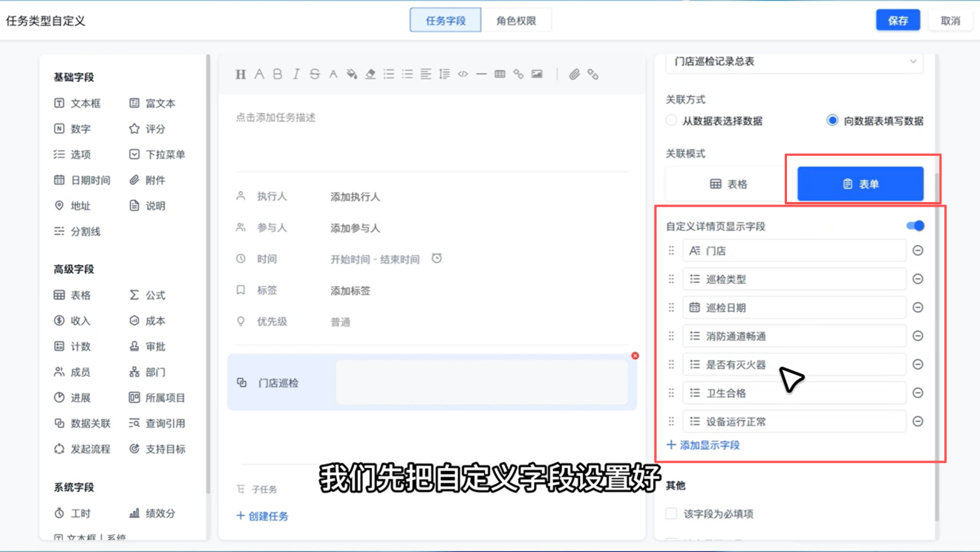The height and width of the screenshot is (552, 980).
Task: Open the text alignment tool
Action: point(426,74)
